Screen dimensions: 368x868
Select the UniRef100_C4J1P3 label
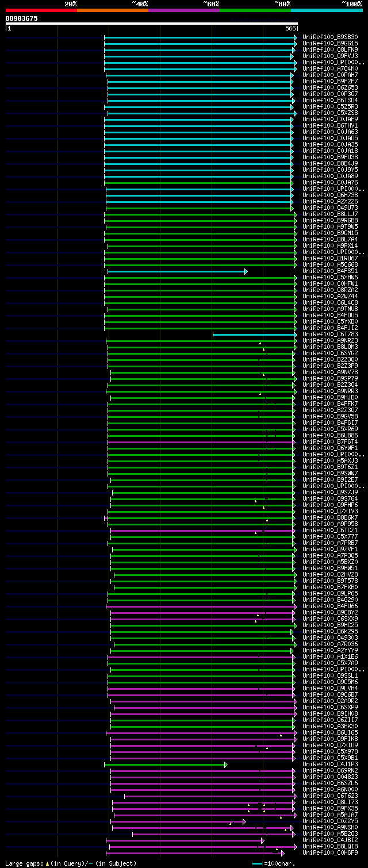tap(331, 765)
